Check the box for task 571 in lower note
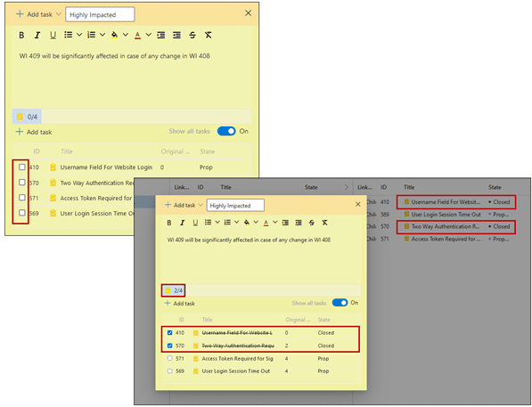532x407 pixels. click(170, 358)
